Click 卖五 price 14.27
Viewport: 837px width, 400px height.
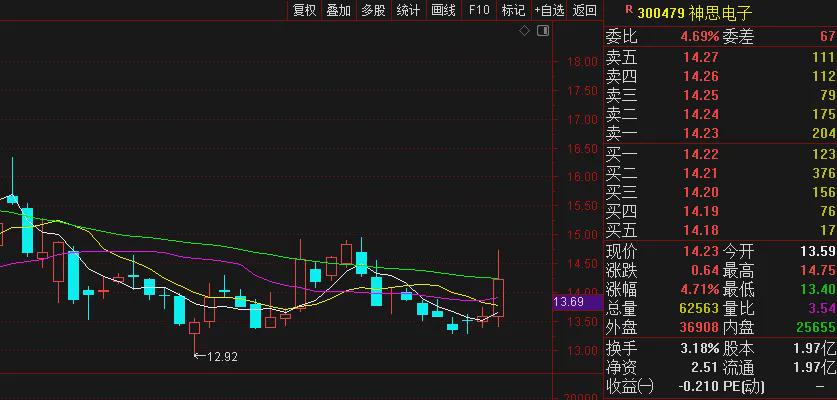[x=701, y=57]
